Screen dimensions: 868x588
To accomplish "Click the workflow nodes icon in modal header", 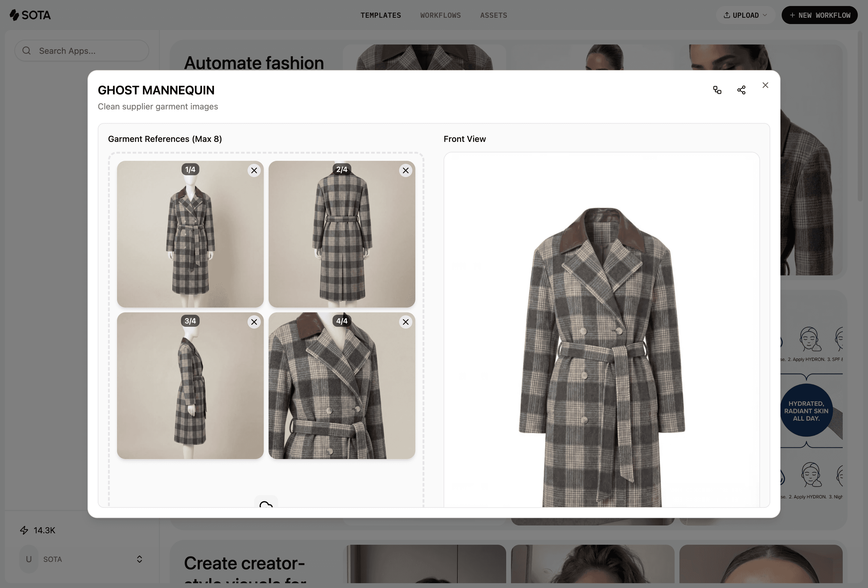I will pos(717,90).
